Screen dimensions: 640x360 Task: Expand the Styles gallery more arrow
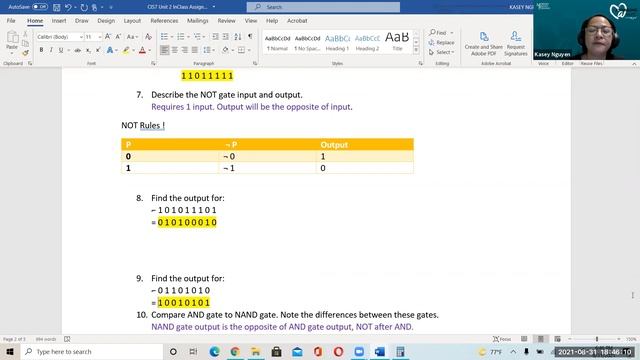tap(416, 50)
